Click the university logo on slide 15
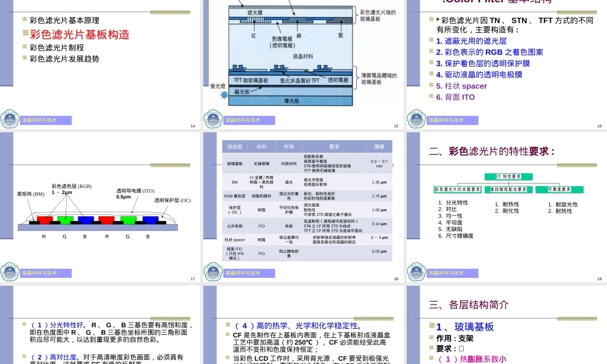 click(213, 119)
